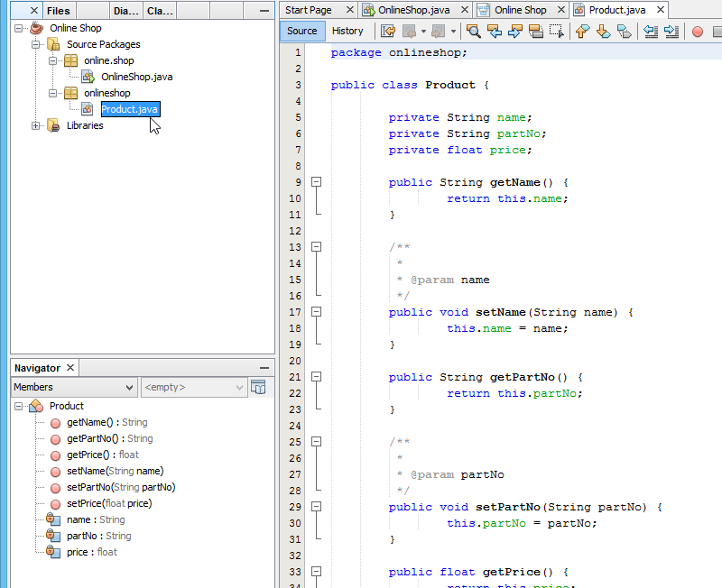This screenshot has height=588, width=722.
Task: Click the getName() method red circle icon
Action: pyautogui.click(x=55, y=423)
